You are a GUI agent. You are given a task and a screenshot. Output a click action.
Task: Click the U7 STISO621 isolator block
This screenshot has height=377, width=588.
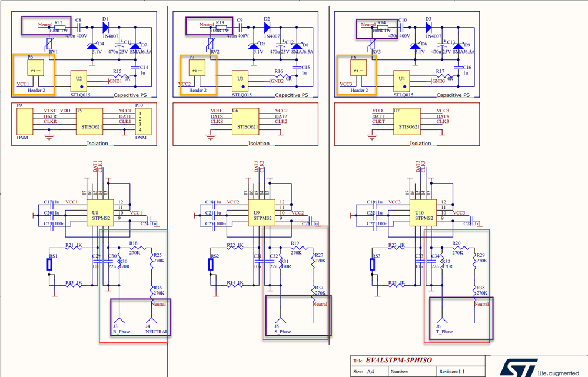[x=407, y=122]
